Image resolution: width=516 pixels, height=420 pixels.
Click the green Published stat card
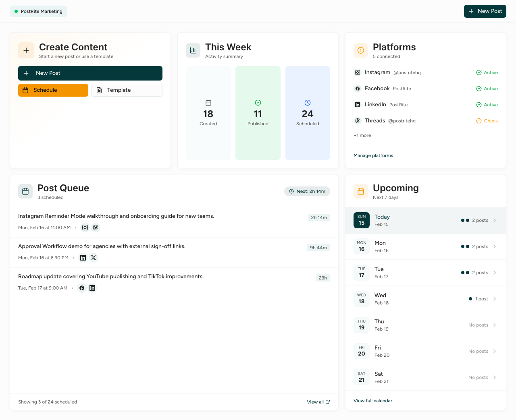[x=258, y=113]
